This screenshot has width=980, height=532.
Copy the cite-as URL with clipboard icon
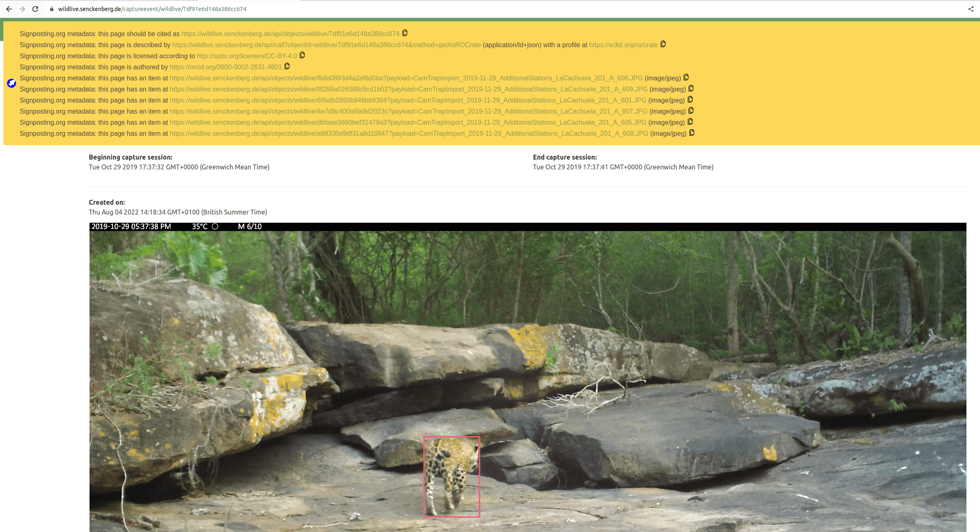(405, 33)
